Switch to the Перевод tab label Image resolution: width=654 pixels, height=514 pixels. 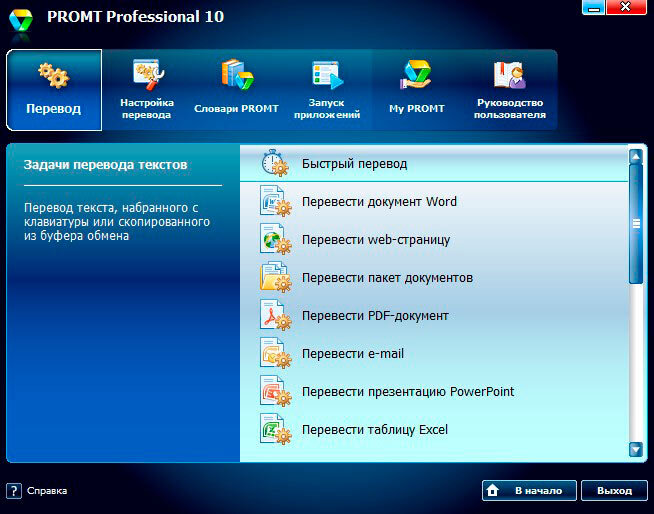[53, 108]
